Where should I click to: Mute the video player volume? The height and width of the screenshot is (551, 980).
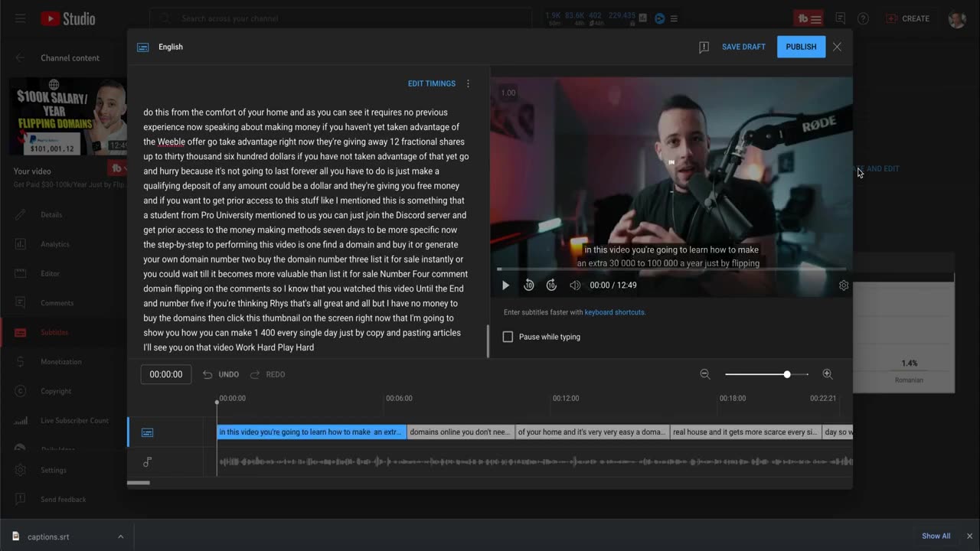pos(575,285)
